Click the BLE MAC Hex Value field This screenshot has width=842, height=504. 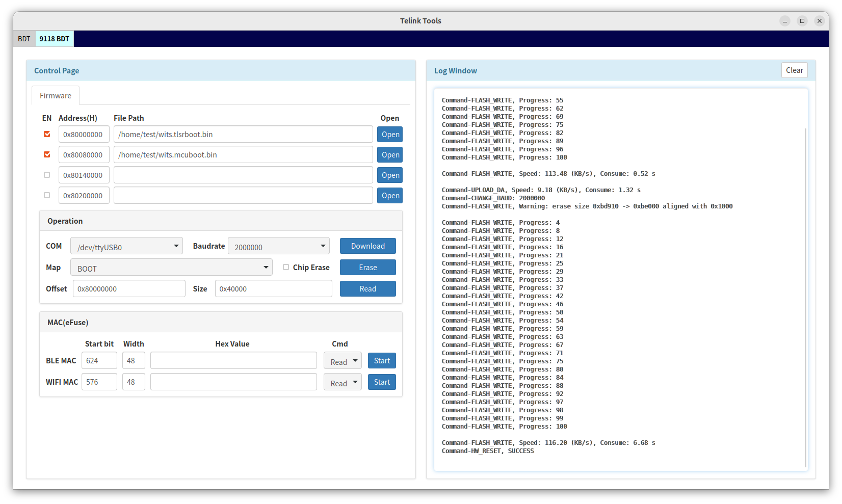(x=233, y=361)
